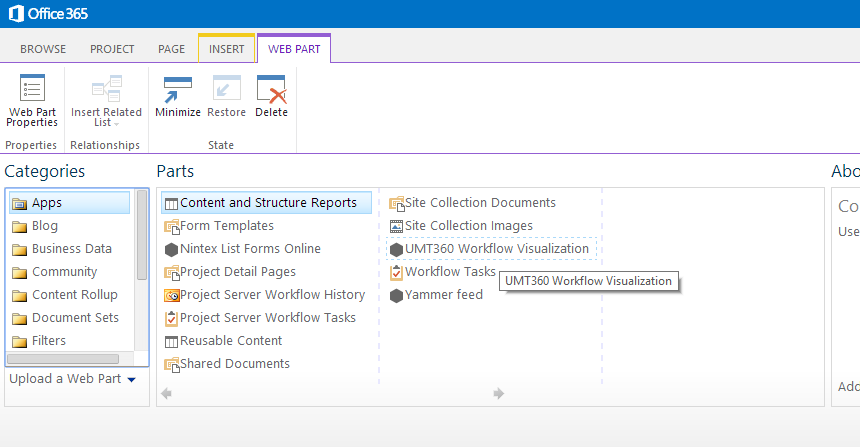
Task: Select Blog category folder icon
Action: [20, 227]
